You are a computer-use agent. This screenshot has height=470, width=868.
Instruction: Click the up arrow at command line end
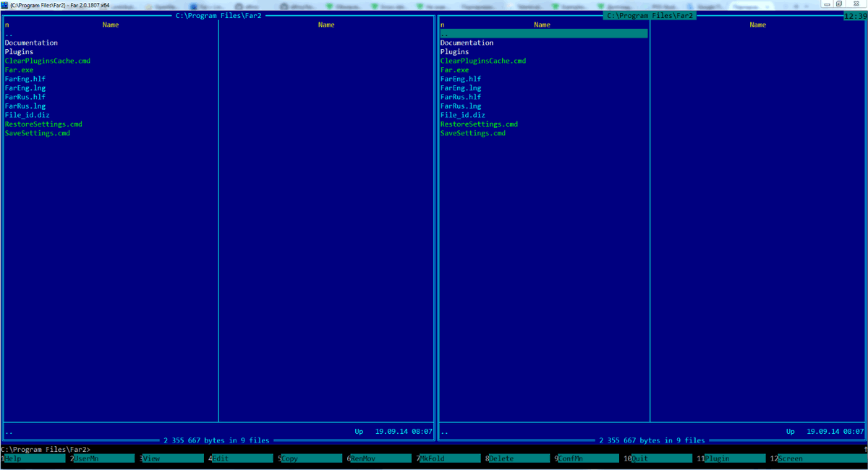coord(864,449)
